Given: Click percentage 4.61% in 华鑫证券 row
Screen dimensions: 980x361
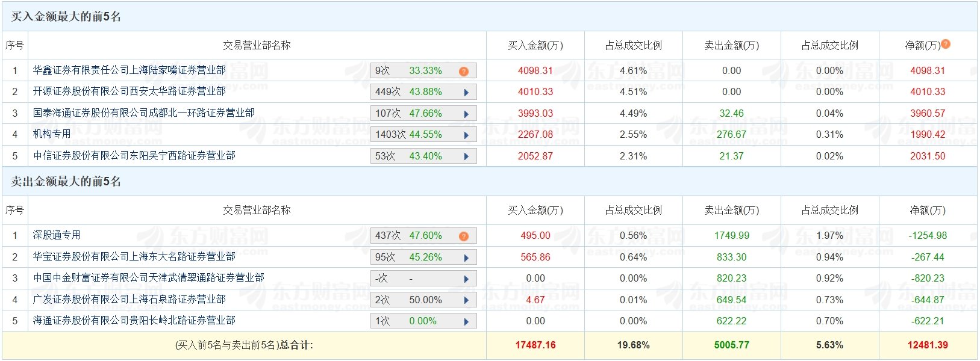Looking at the screenshot, I should click(634, 70).
